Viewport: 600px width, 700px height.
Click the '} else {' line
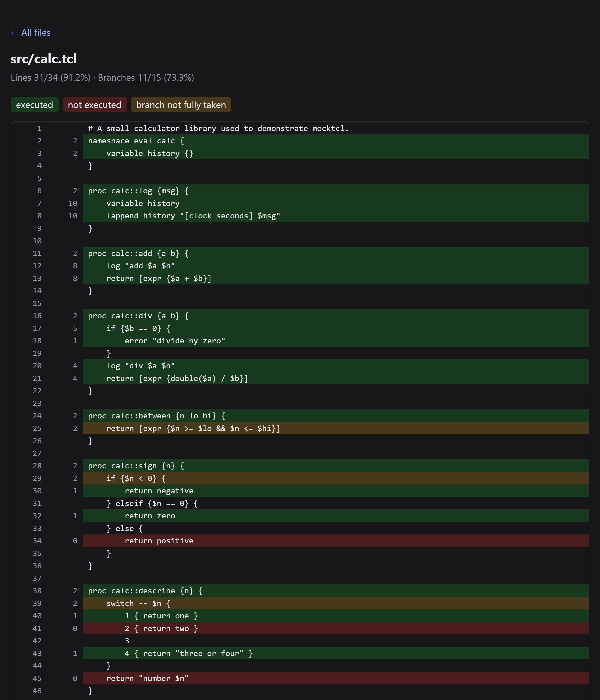[x=336, y=528]
